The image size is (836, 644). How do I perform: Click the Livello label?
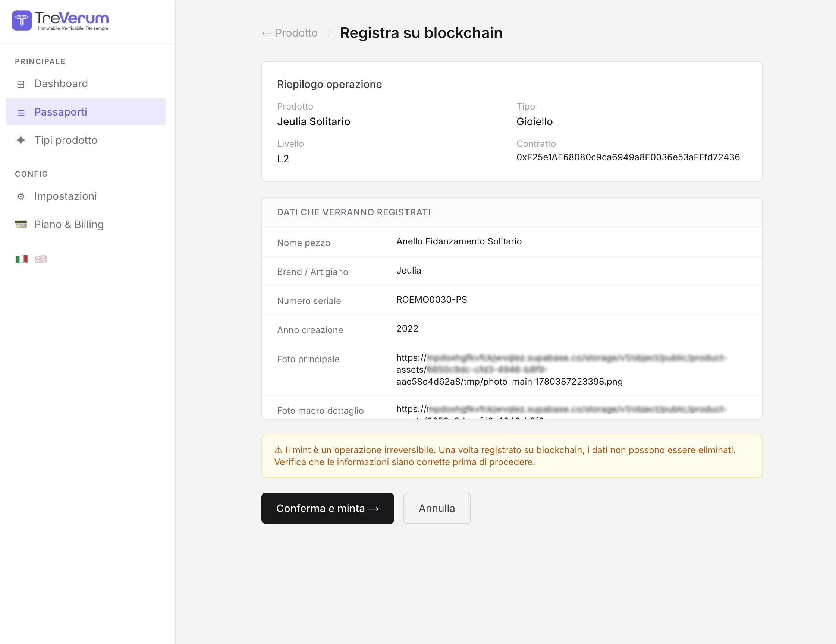point(290,144)
